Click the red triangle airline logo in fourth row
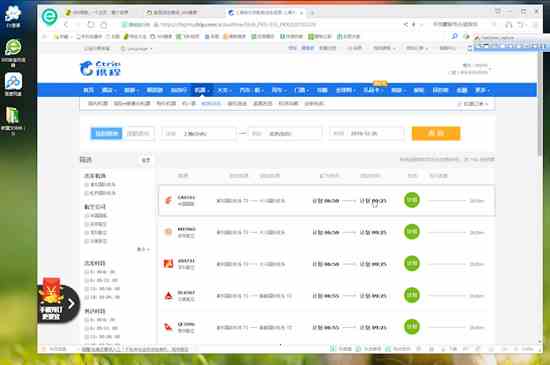The height and width of the screenshot is (365, 550). (168, 296)
